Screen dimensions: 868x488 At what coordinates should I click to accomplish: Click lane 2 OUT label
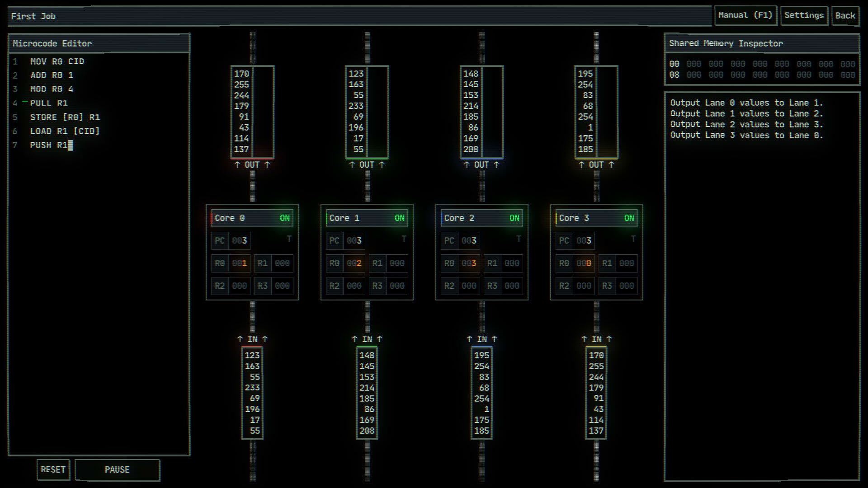tap(482, 165)
